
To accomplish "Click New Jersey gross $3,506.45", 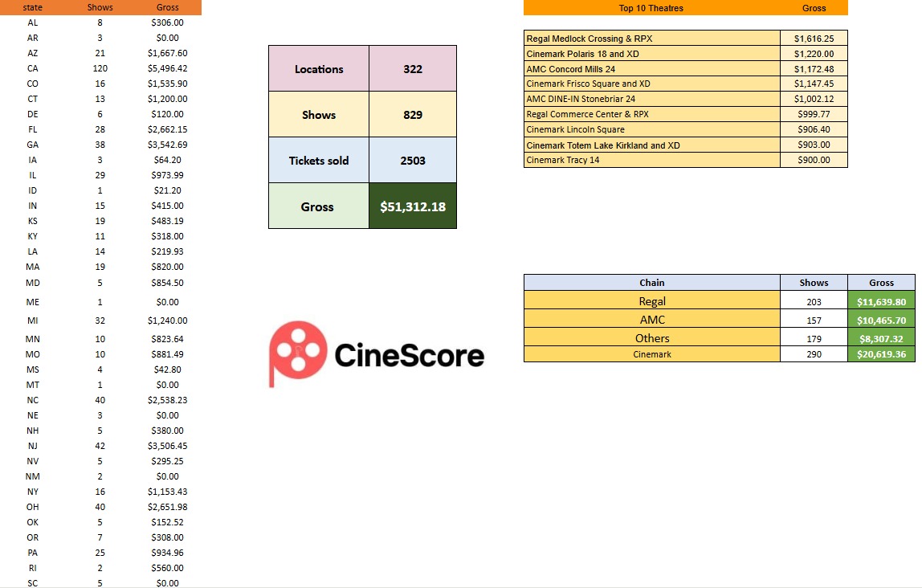I will [168, 446].
